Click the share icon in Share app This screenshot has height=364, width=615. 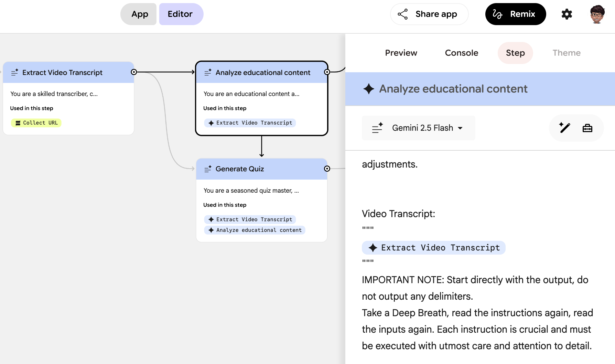click(x=402, y=14)
